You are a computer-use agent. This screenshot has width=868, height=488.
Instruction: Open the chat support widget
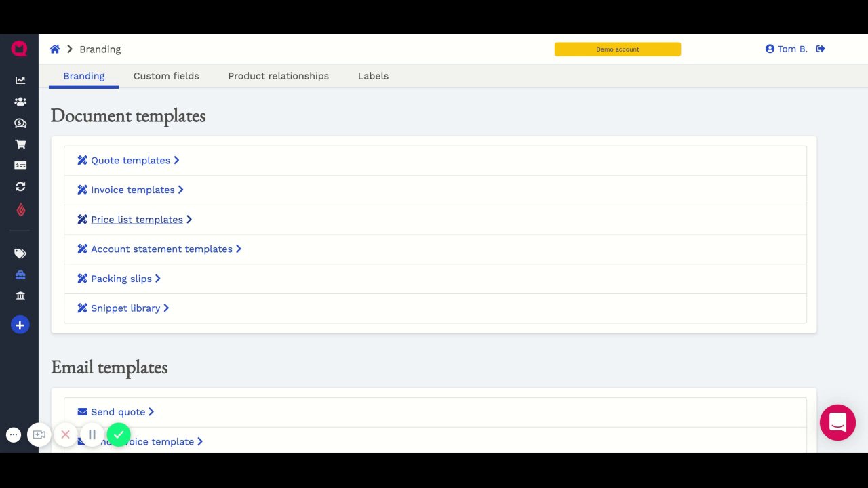click(x=837, y=422)
